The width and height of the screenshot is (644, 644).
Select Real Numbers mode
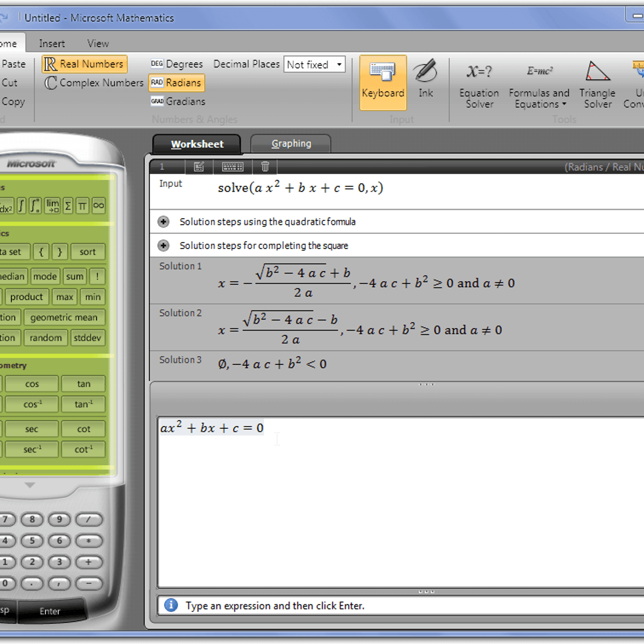(x=85, y=64)
